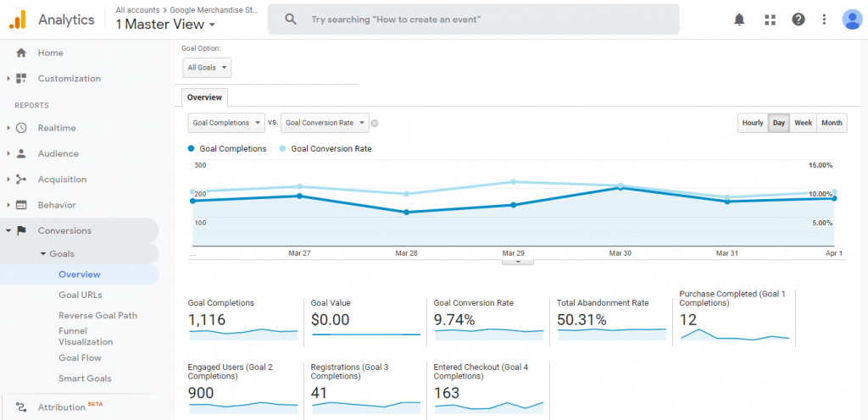Click the Realtime clock icon
The width and height of the screenshot is (868, 420).
21,128
